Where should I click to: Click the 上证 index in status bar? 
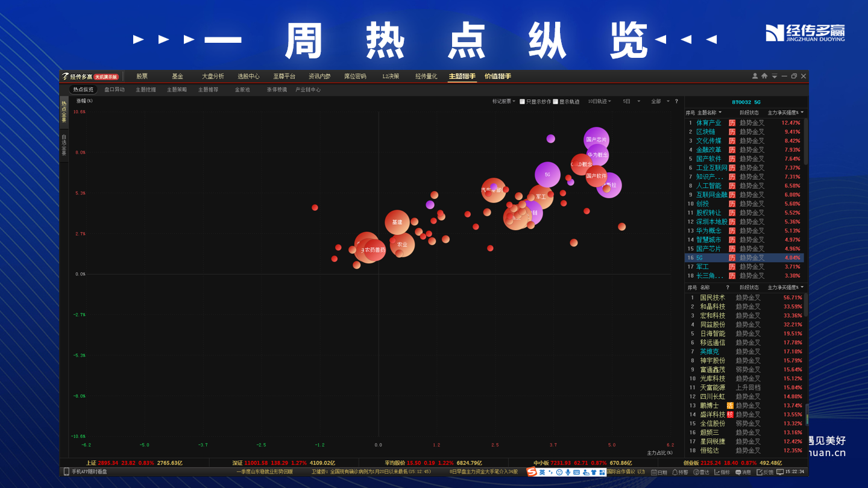coord(134,463)
